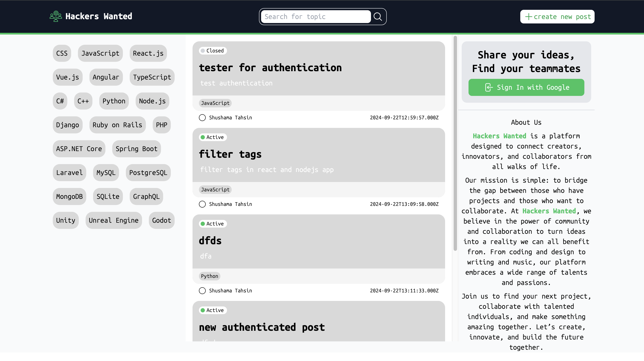Click the create new post button

click(x=557, y=16)
